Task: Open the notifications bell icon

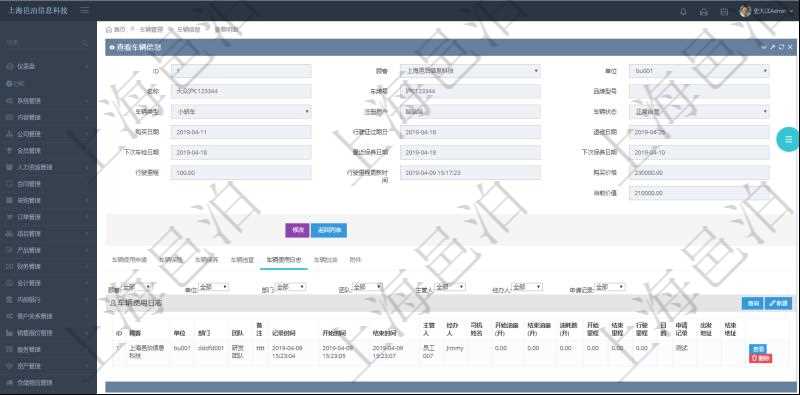Action: click(684, 12)
